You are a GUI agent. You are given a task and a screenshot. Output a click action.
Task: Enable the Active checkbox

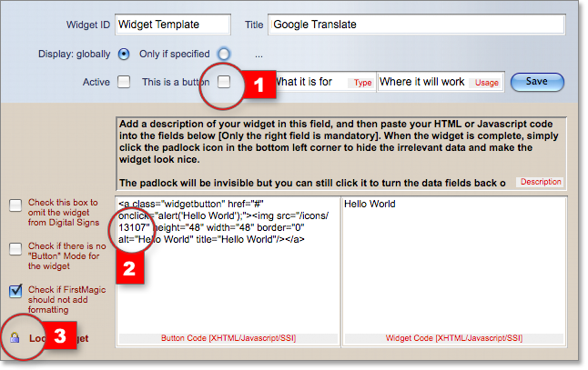(x=124, y=82)
